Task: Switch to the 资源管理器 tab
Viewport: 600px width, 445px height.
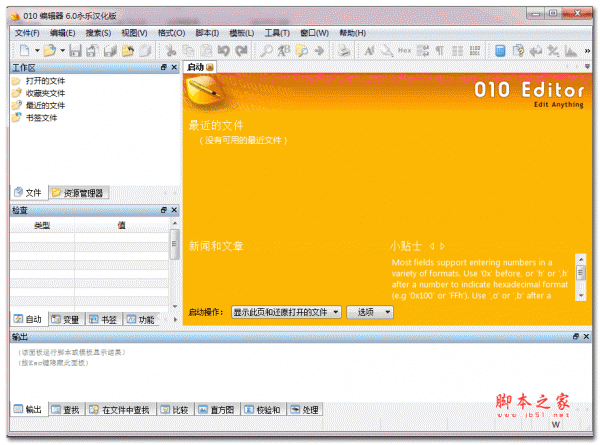Action: point(79,192)
